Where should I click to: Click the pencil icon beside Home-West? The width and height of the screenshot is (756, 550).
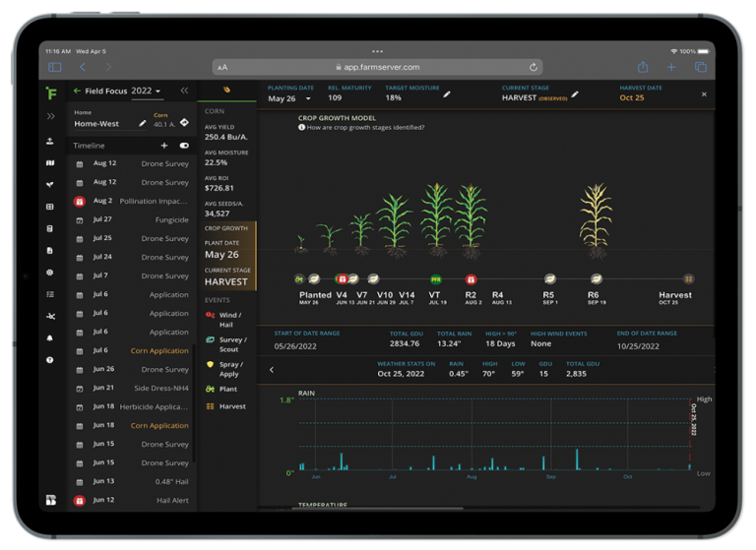point(143,123)
